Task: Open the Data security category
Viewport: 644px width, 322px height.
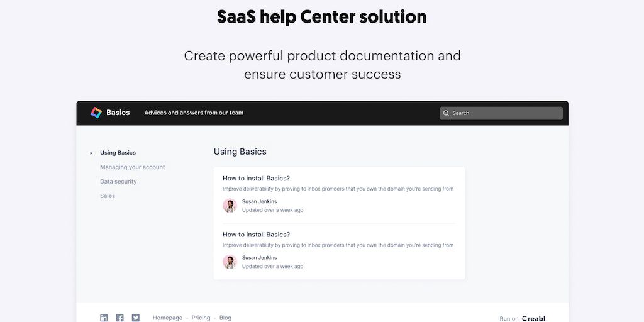Action: (118, 182)
